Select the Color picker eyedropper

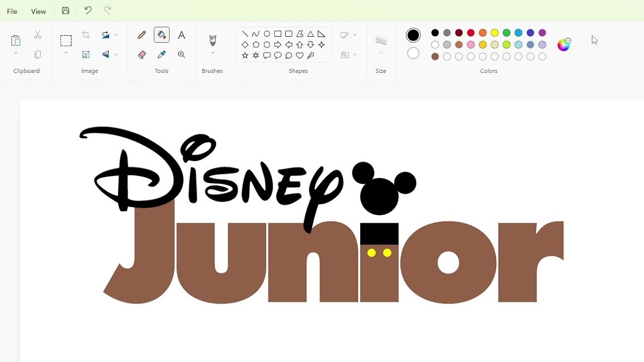tap(162, 54)
